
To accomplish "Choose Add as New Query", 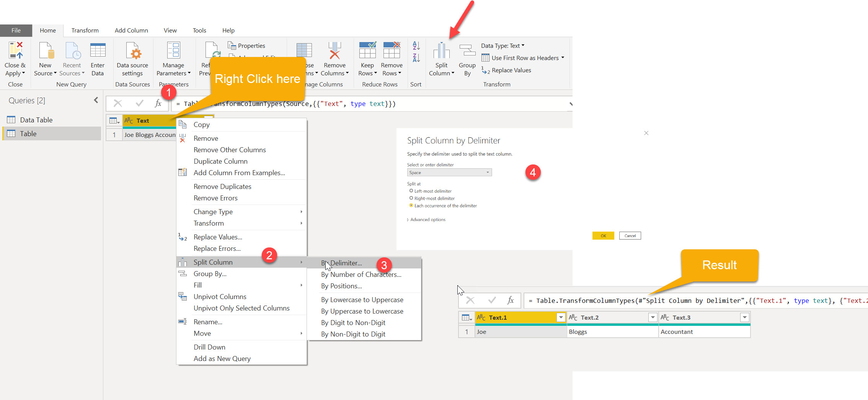I will click(x=241, y=359).
